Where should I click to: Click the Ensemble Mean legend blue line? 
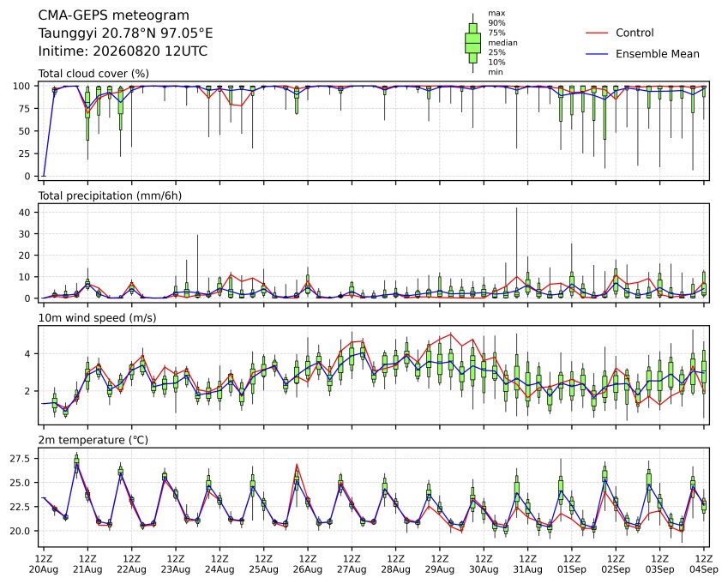point(597,54)
